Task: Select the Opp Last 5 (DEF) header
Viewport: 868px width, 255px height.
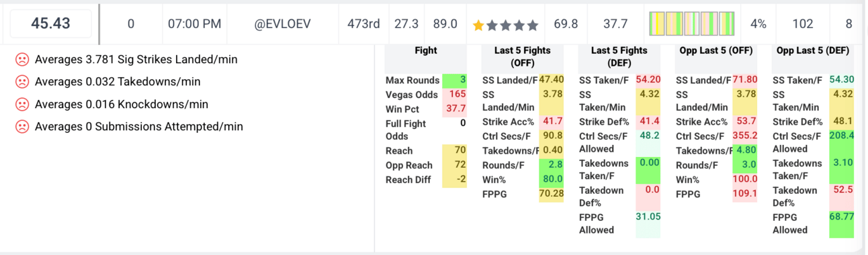Action: tap(813, 51)
